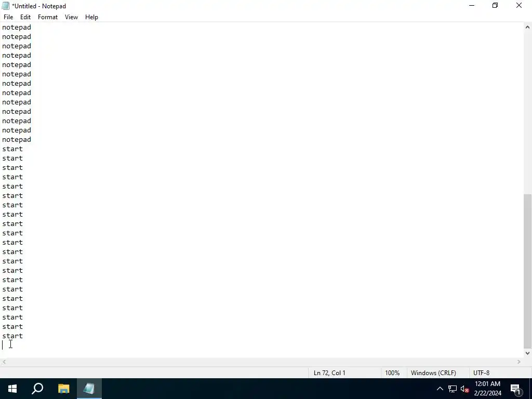Open File Explorer from the taskbar
This screenshot has width=532, height=399.
coord(63,389)
